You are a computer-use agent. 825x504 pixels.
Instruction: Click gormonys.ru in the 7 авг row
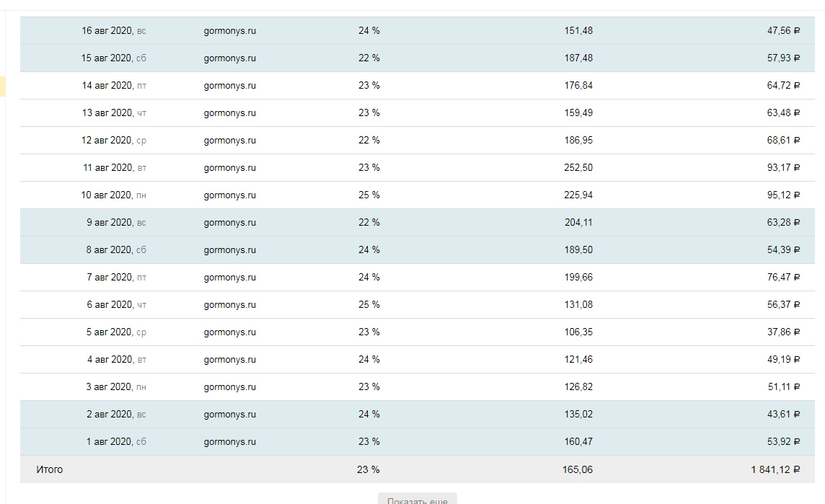click(x=230, y=278)
